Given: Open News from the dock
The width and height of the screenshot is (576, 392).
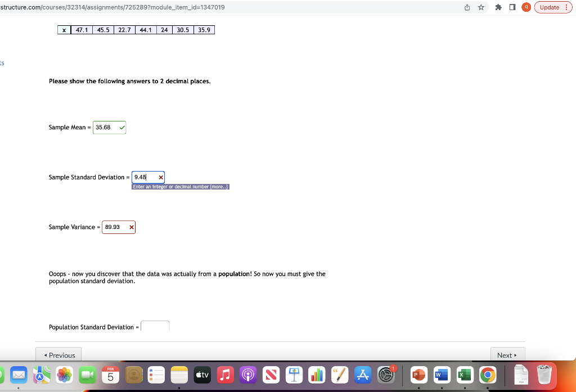Looking at the screenshot, I should pyautogui.click(x=271, y=375).
